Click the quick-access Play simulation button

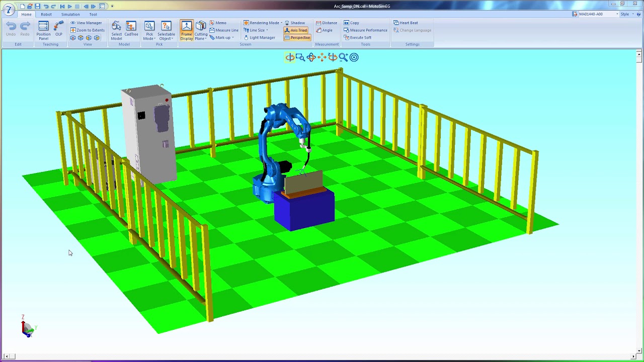click(x=69, y=7)
